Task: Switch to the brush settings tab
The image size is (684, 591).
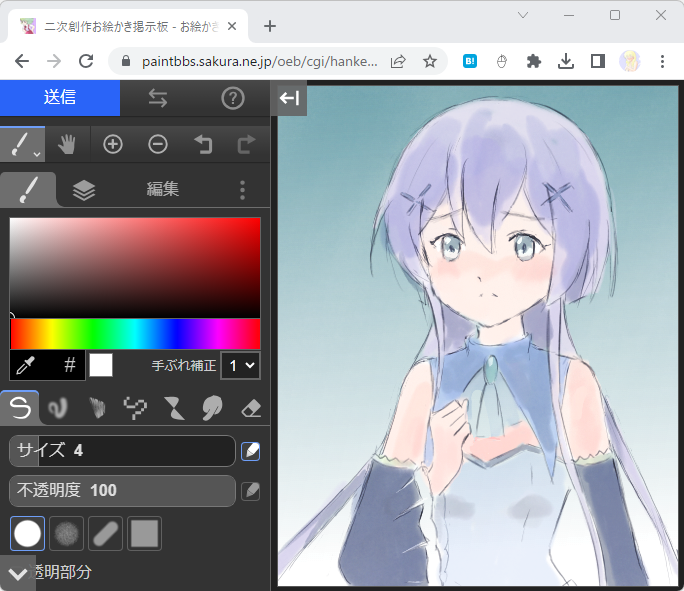Action: (x=28, y=190)
